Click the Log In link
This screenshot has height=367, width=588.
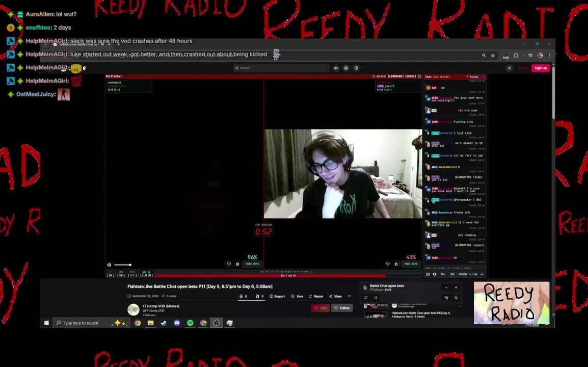(x=523, y=68)
